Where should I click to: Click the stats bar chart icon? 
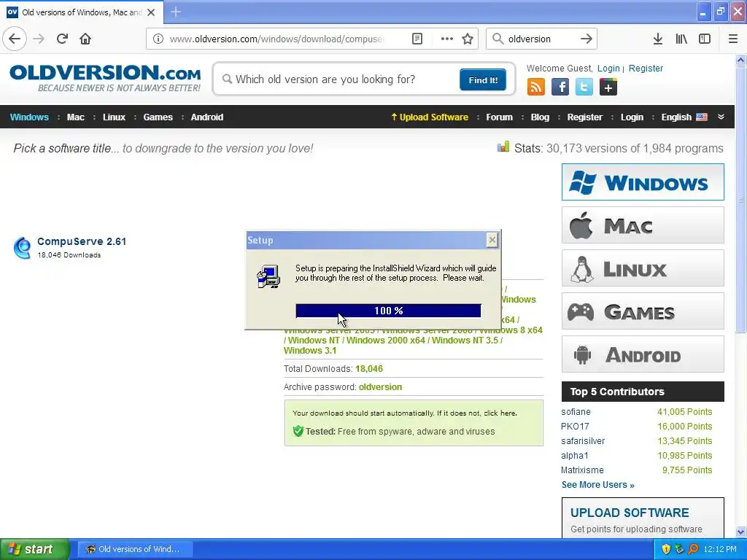(503, 147)
